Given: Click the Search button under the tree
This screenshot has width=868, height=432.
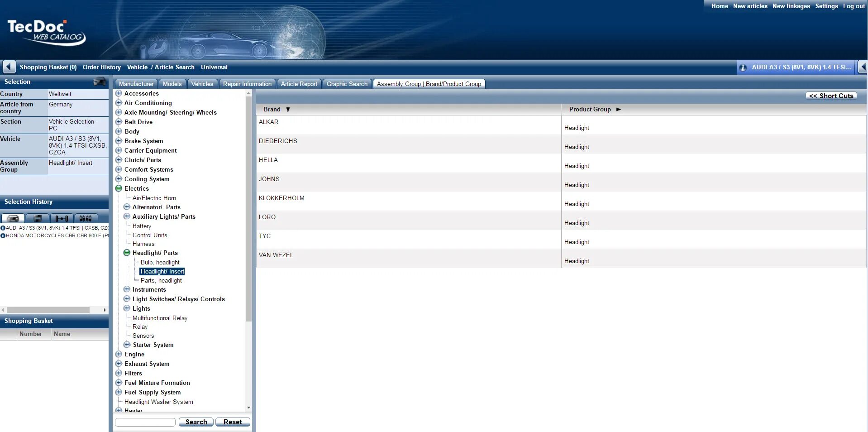Looking at the screenshot, I should pos(196,422).
